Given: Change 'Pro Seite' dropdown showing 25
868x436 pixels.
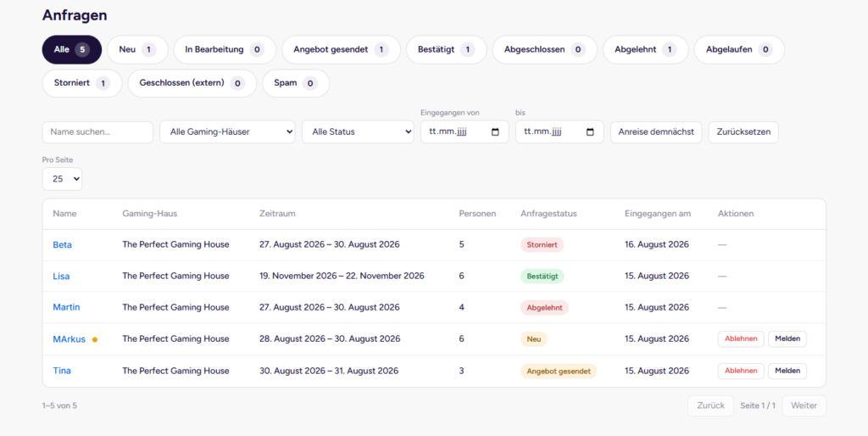Looking at the screenshot, I should tap(62, 179).
